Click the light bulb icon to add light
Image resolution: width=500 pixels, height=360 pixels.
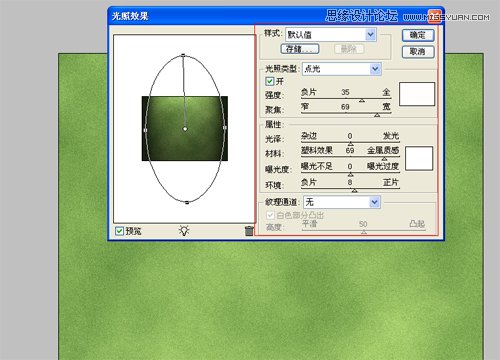point(184,231)
